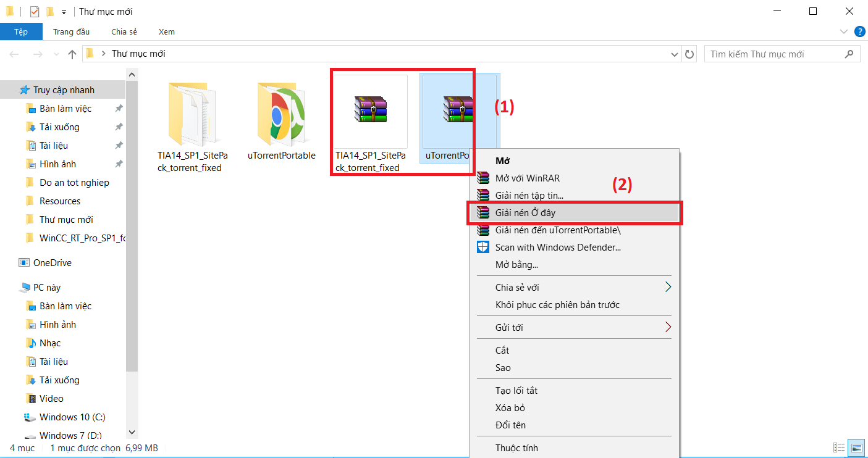Choose Giải nén Ở đây from context menu
Image resolution: width=868 pixels, height=458 pixels.
click(x=575, y=213)
